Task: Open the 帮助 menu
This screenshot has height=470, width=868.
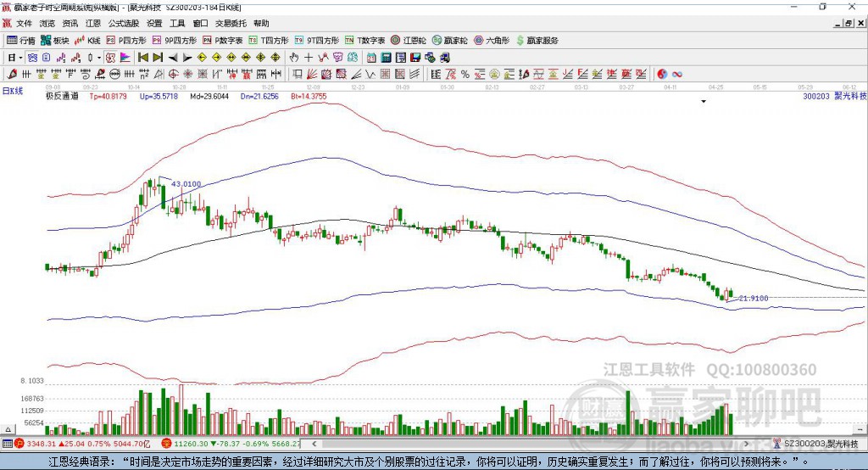Action: point(261,23)
